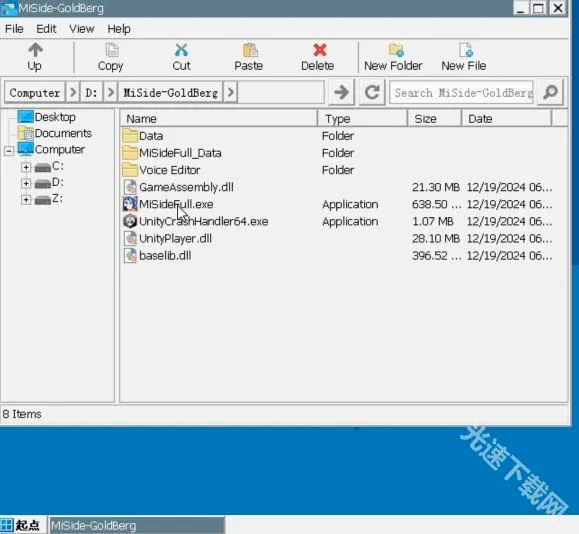Click the Search MiSide-GoldBerg input field
The height and width of the screenshot is (534, 579).
[462, 92]
